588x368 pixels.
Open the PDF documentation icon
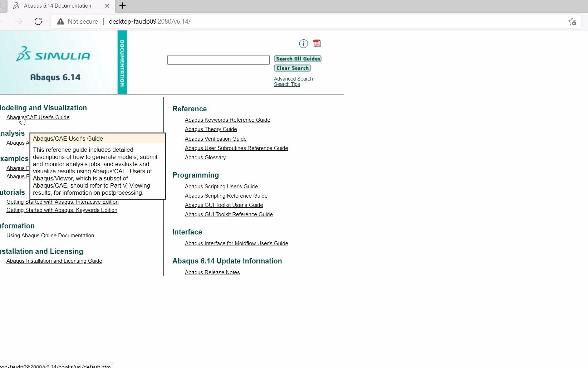click(x=317, y=44)
